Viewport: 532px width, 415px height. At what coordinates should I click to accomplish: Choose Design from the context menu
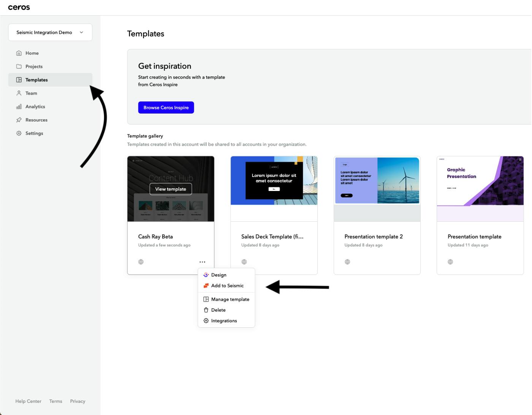pos(226,275)
